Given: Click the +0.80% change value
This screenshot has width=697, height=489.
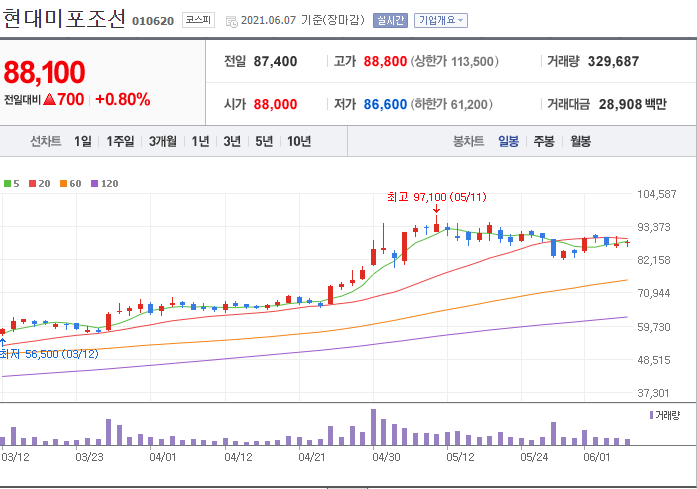Looking at the screenshot, I should 123,100.
